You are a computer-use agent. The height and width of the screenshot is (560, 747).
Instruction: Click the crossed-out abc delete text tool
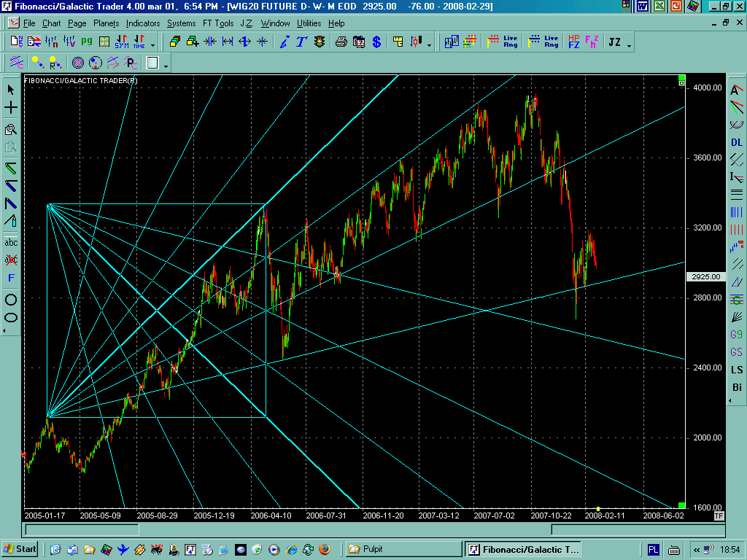click(11, 260)
